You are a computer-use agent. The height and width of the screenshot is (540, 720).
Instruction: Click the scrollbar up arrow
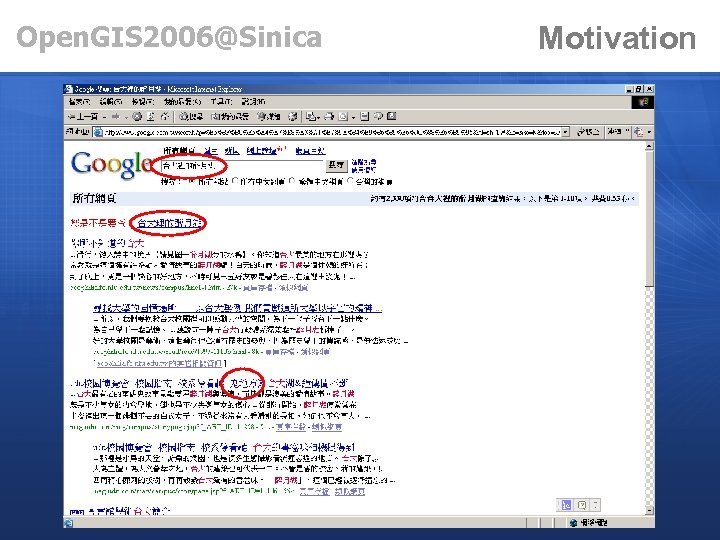click(649, 146)
